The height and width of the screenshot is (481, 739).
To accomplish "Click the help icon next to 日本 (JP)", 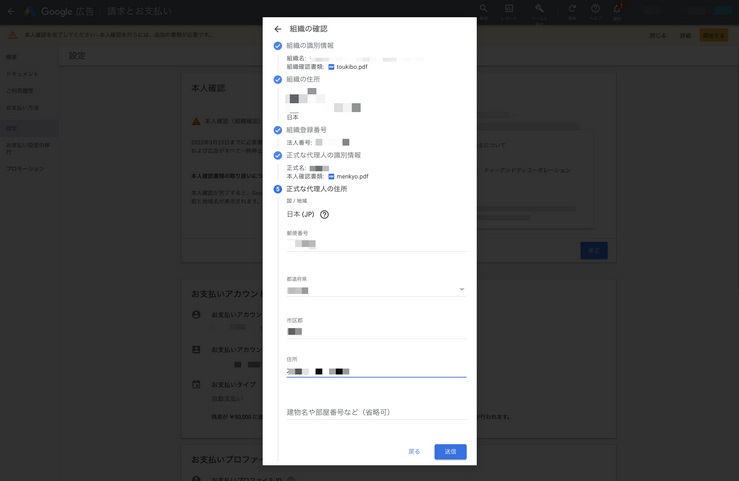I will 324,215.
